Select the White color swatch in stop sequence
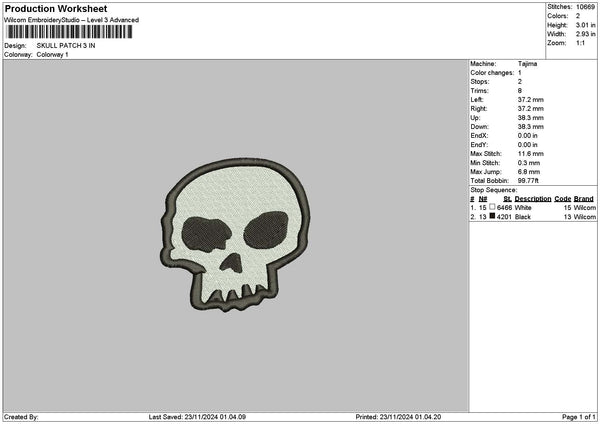This screenshot has width=600, height=424. click(x=492, y=207)
